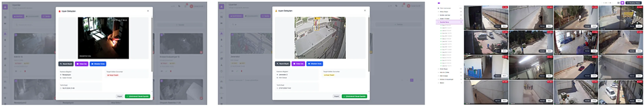This screenshot has height=106, width=644.
Task: Click the scrollbar of the fire alert dialog
Action: tap(152, 44)
